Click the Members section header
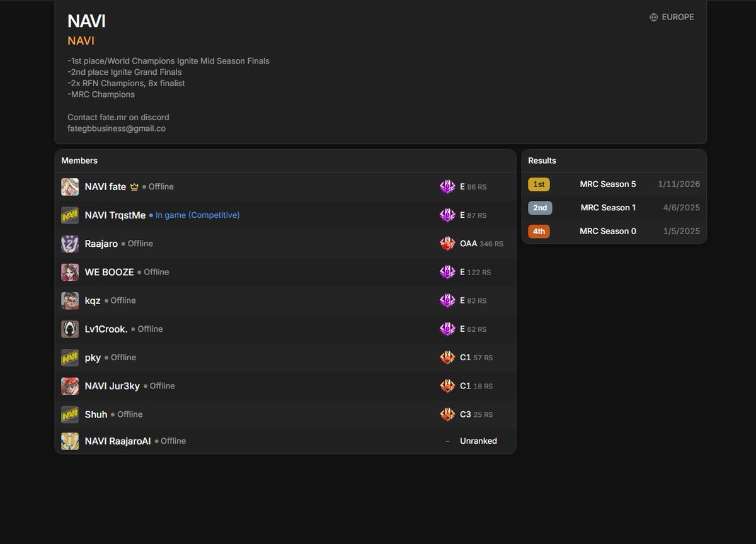Screen dimensions: 756x544 (x=79, y=161)
